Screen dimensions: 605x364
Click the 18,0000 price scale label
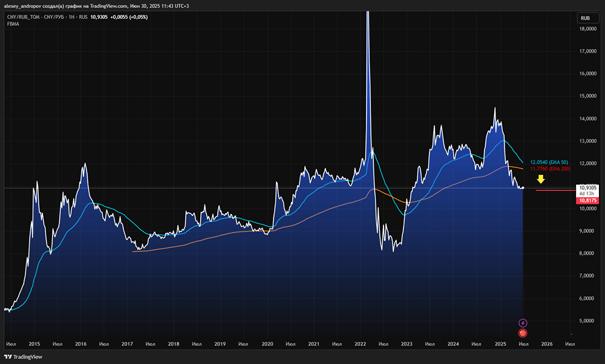click(x=588, y=29)
